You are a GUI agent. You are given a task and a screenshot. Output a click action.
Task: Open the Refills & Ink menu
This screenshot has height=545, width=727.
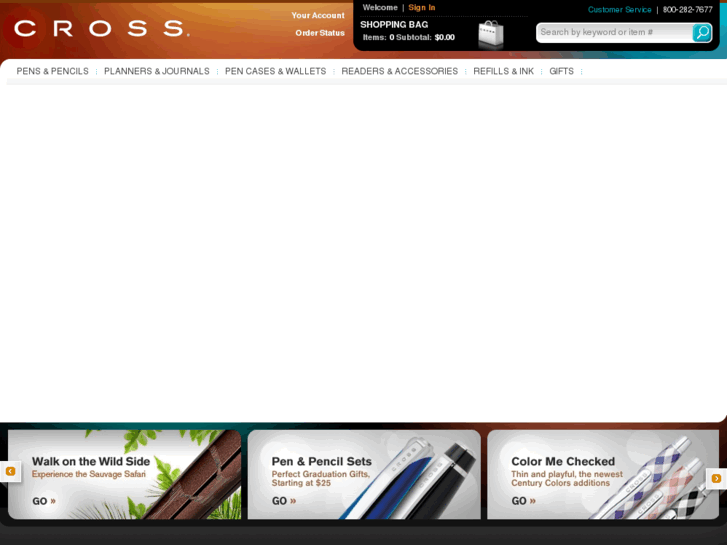coord(504,71)
